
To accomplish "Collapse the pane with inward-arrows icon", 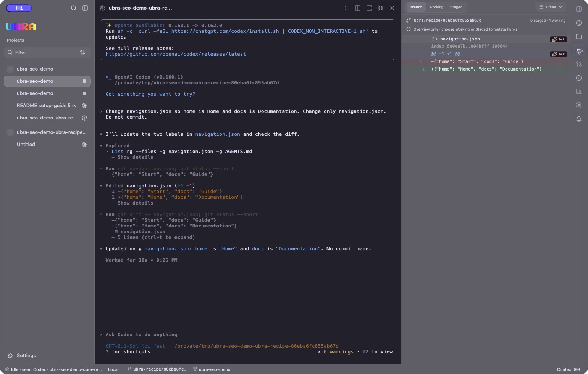I will [381, 8].
